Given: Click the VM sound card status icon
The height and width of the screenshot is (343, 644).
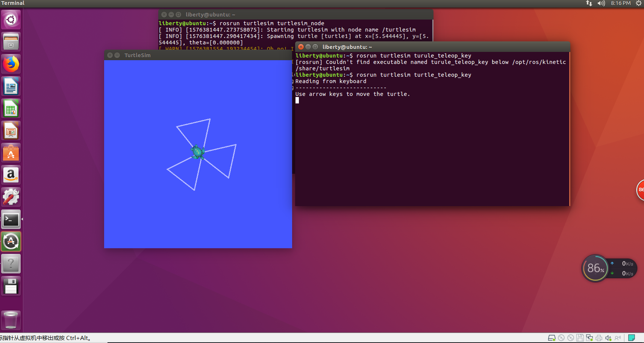Looking at the screenshot, I should [608, 338].
